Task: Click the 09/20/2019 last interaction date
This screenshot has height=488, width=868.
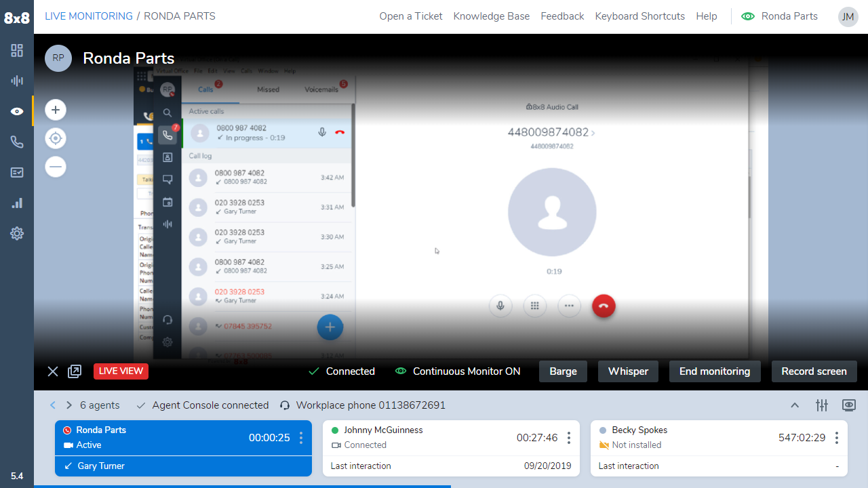Action: tap(548, 466)
